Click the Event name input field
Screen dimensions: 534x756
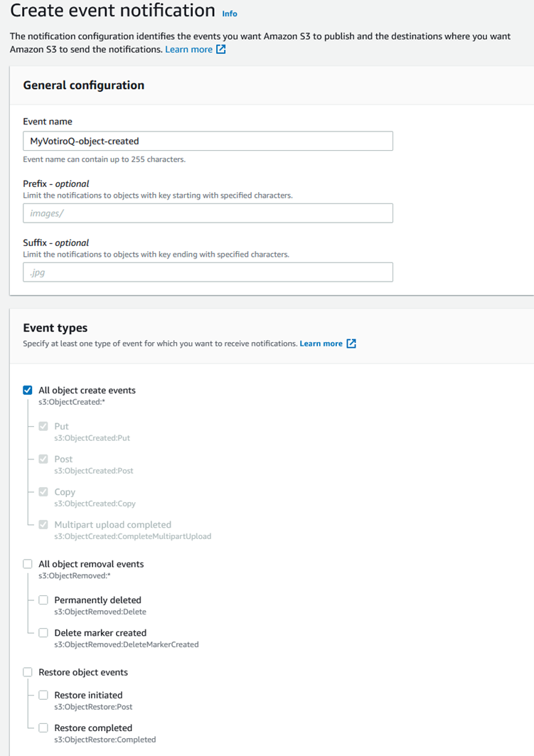point(208,141)
